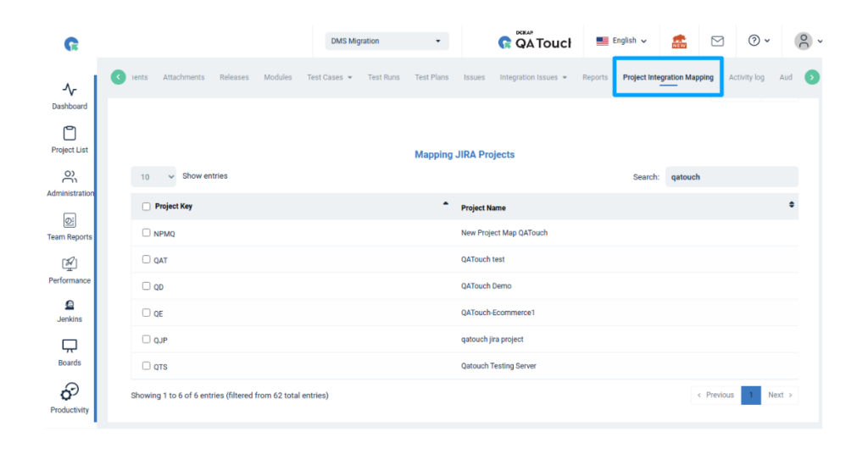
Task: Check the NPMQ project checkbox
Action: (147, 233)
